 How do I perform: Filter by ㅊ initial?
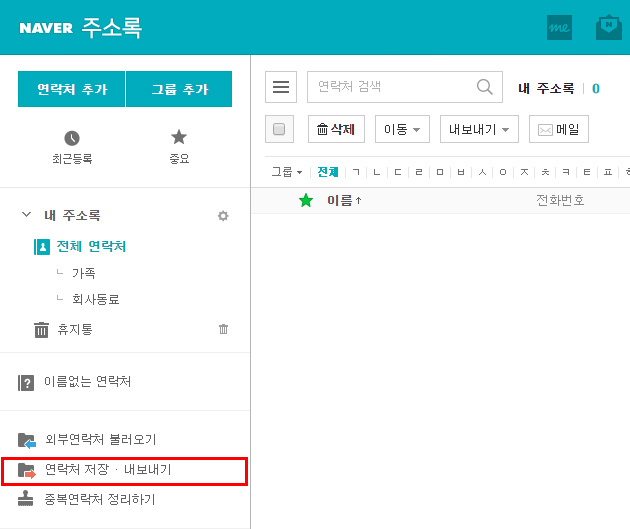click(545, 172)
